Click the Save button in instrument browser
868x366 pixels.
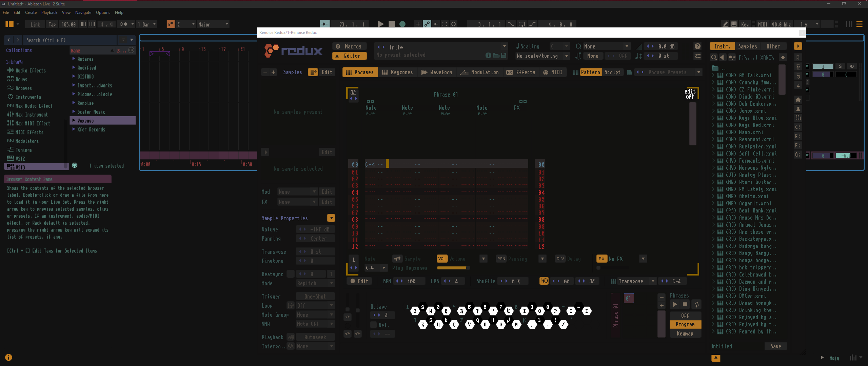coord(775,346)
